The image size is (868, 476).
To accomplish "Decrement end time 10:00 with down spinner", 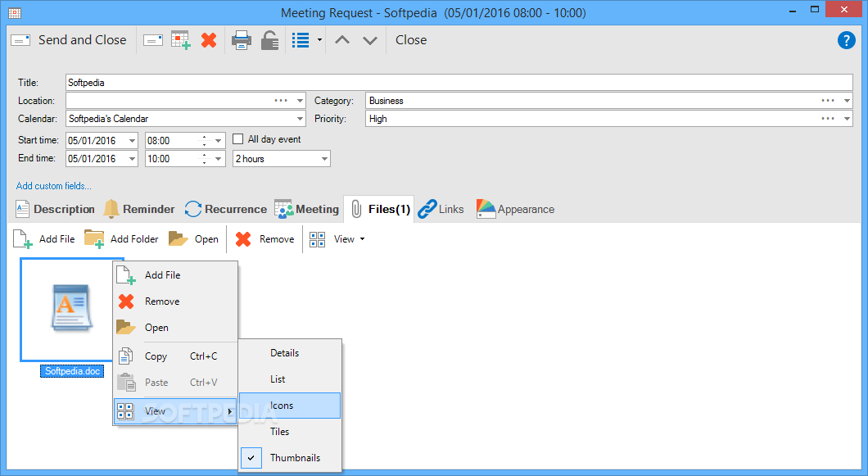I will [204, 162].
